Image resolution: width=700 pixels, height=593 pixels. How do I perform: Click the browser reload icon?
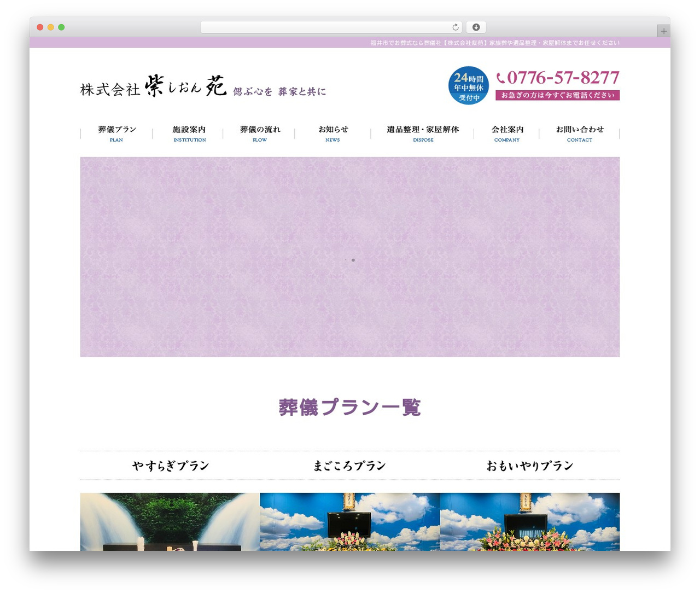tap(455, 27)
